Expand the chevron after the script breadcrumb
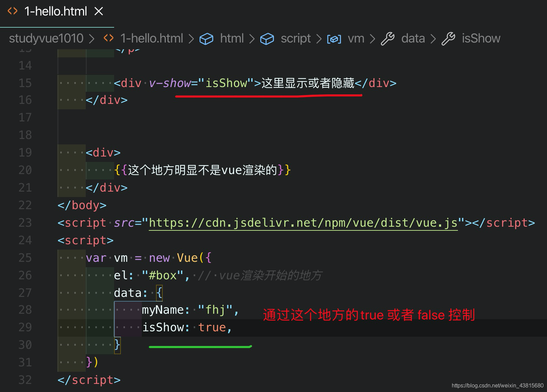 point(319,39)
